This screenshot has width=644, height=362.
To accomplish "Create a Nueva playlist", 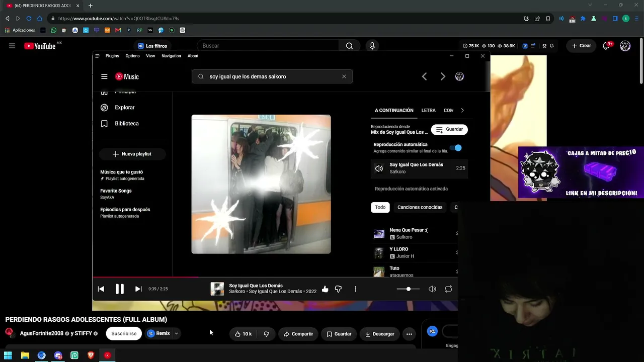I will 132,154.
